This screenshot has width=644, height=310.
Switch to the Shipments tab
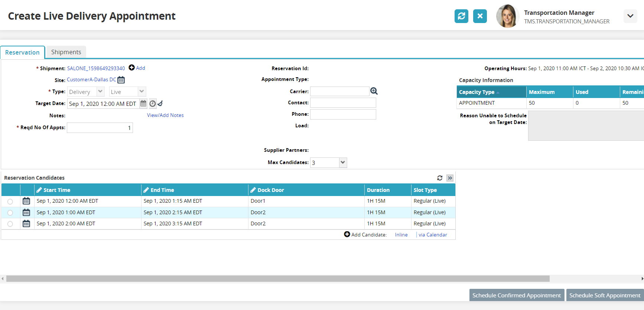[66, 52]
